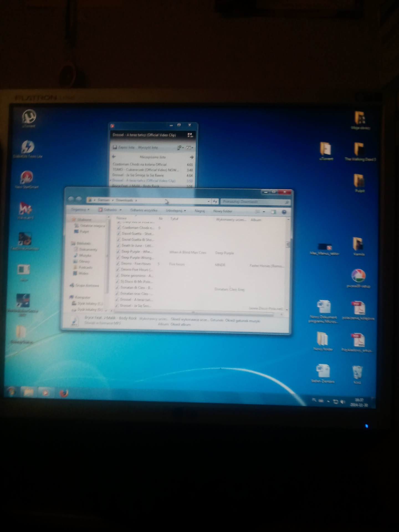Click the Nowy folder button
The width and height of the screenshot is (399, 532).
[x=223, y=211]
